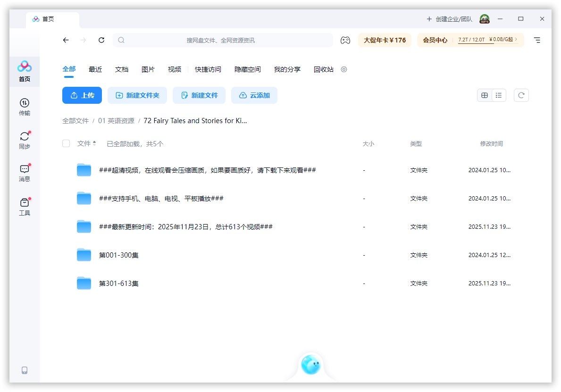This screenshot has width=561, height=392.
Task: Switch to grid view layout
Action: (x=485, y=95)
